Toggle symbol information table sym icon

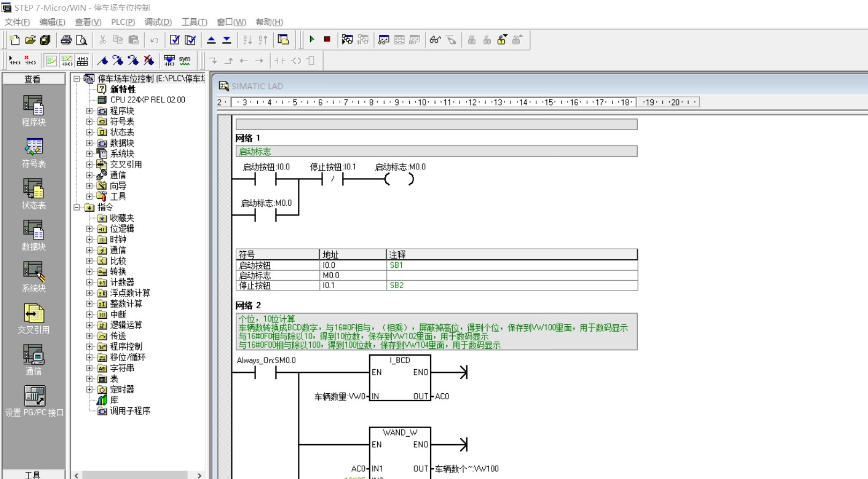click(x=185, y=61)
